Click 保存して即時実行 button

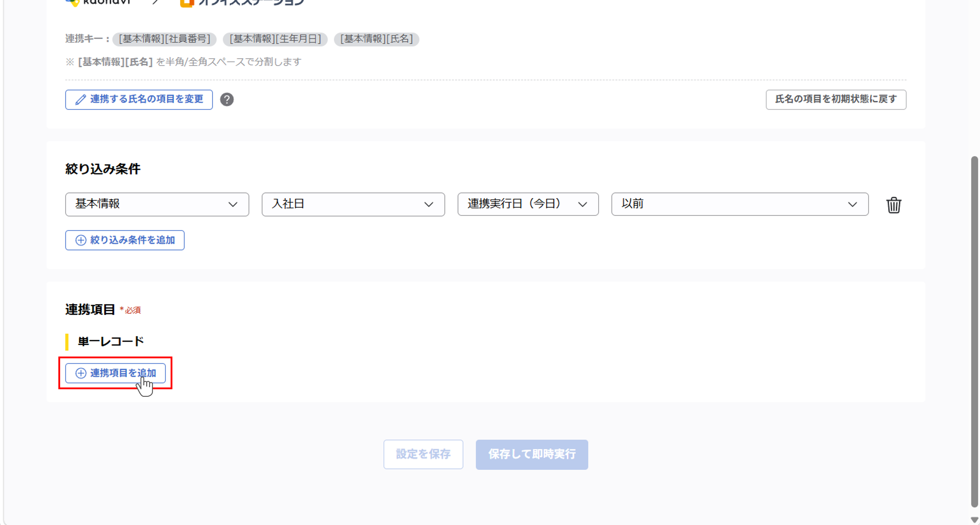pos(532,454)
